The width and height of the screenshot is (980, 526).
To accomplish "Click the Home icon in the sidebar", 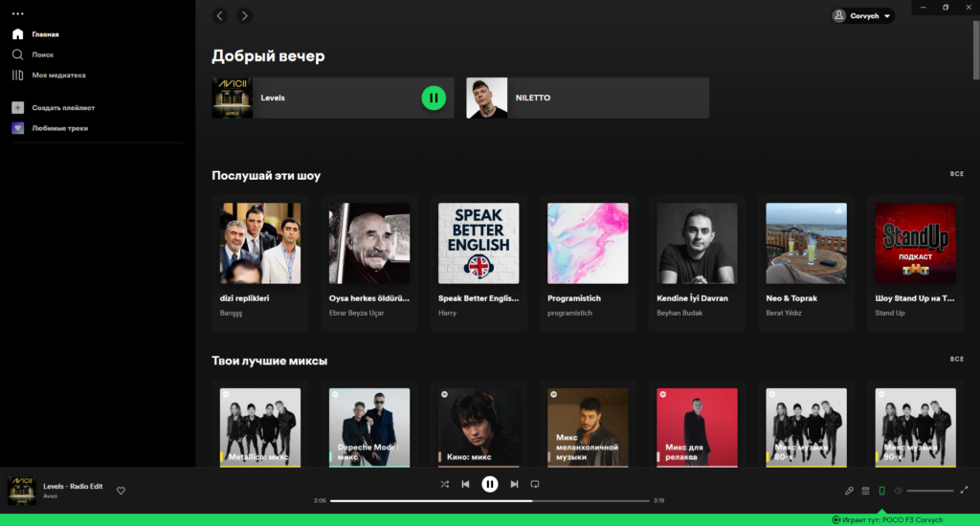I will pos(17,34).
